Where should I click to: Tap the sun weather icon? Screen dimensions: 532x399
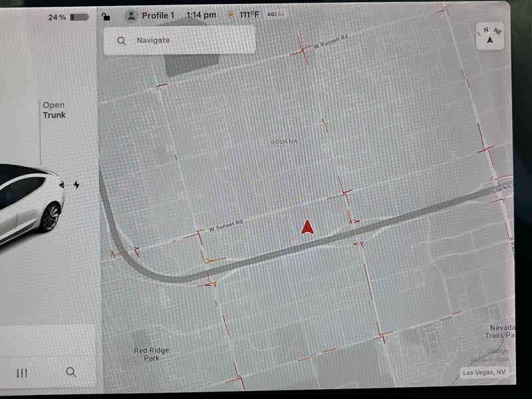[231, 15]
